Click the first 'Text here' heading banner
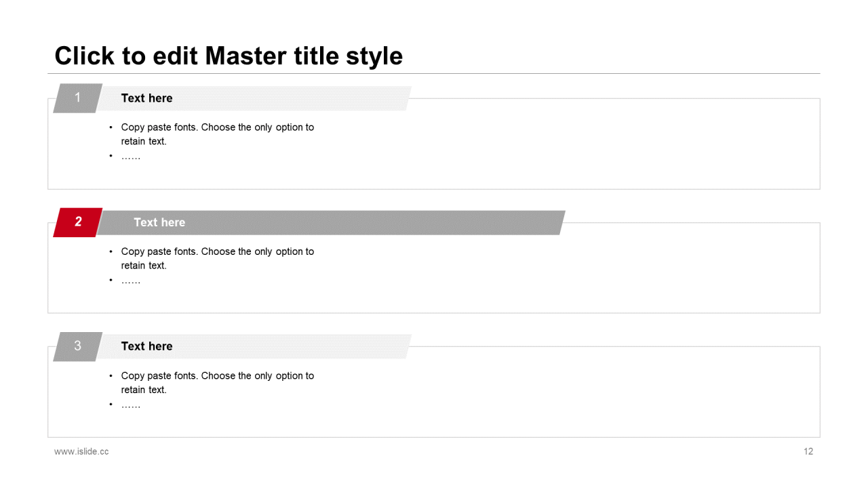This screenshot has width=868, height=488. pyautogui.click(x=254, y=98)
